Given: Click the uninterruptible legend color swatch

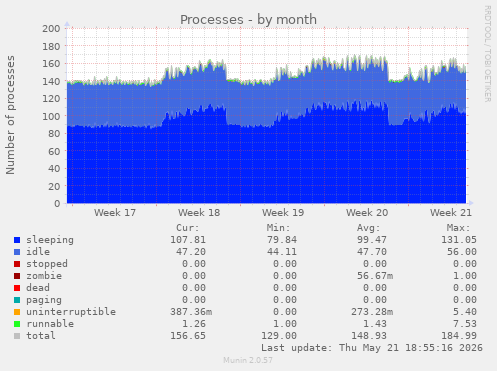Looking at the screenshot, I should pos(17,312).
